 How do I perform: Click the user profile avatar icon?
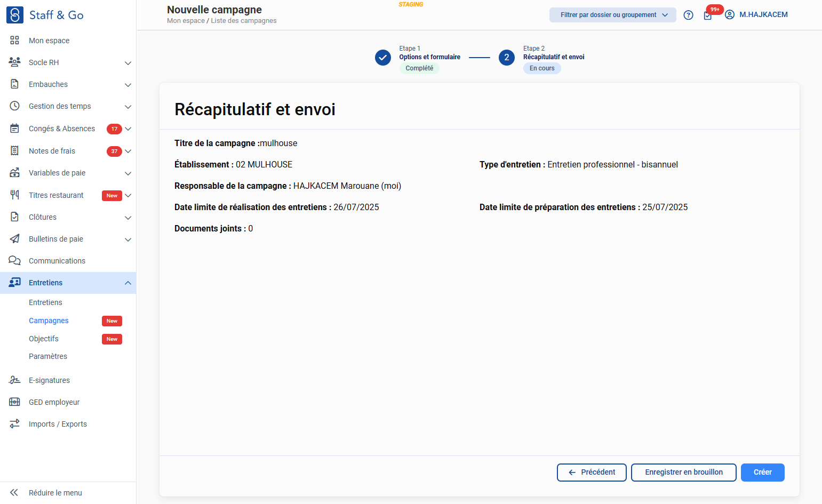tap(730, 15)
